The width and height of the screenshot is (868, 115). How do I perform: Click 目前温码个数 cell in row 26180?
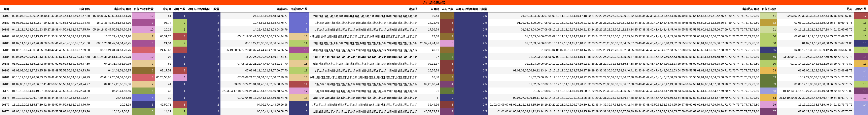pyautogui.click(x=299, y=84)
